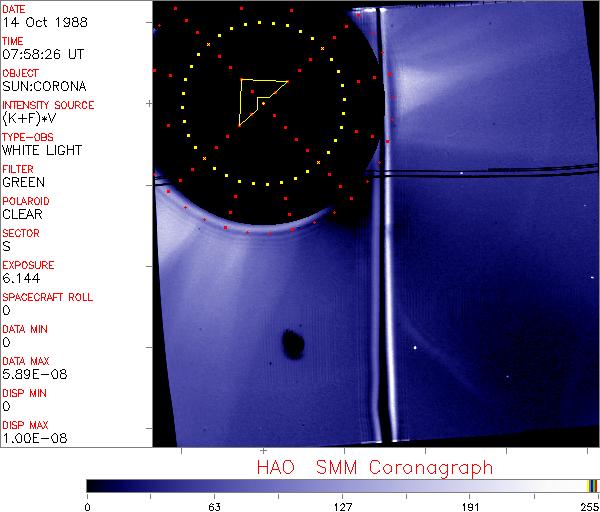Screen dimensions: 600x512
Task: Click the color bar tick label 127
Action: click(342, 506)
